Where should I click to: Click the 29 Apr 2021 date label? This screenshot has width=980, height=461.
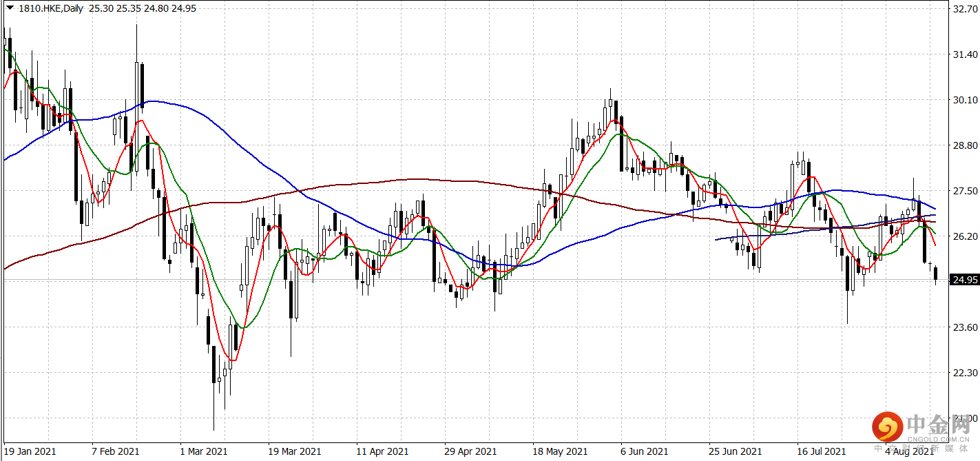[x=470, y=451]
